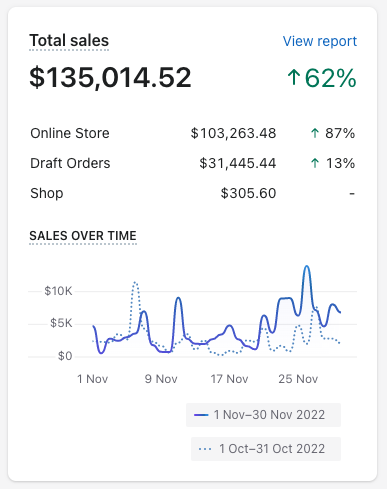This screenshot has height=489, width=387.
Task: Click the $5K axis label
Action: click(61, 323)
